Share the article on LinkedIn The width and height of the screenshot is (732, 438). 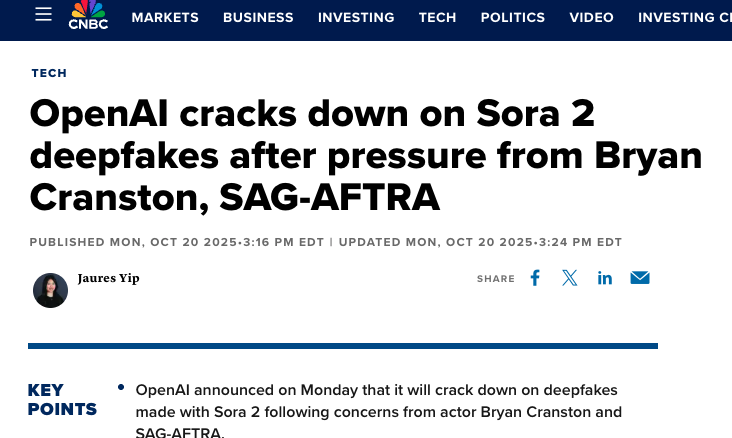[605, 278]
